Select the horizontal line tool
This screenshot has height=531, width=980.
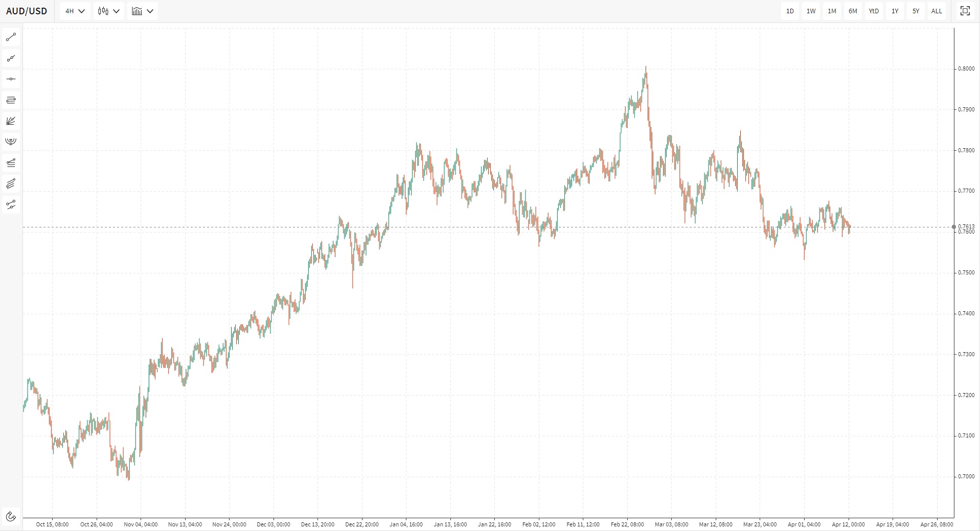pos(11,79)
